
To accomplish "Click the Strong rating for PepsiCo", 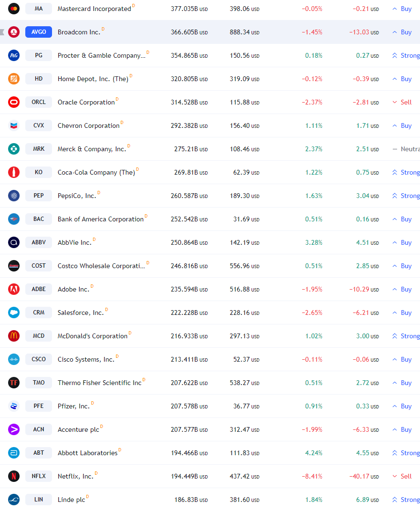I will tap(406, 196).
